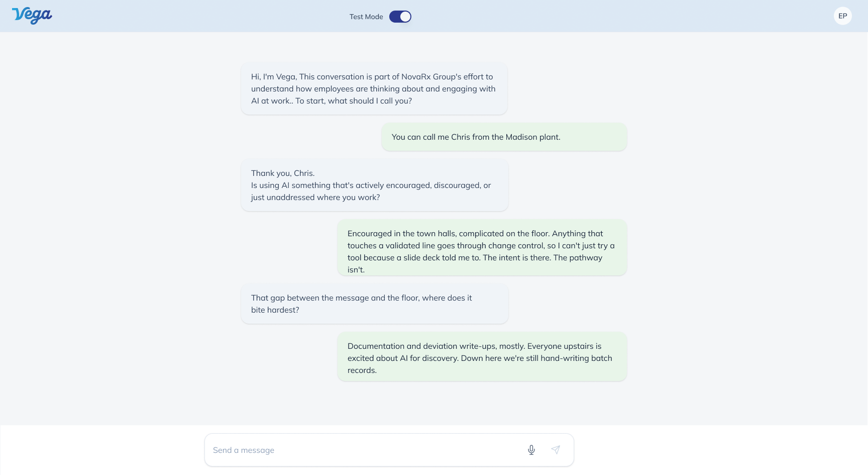Screen dimensions: 868x475
Task: Click the paper plane send icon
Action: [556, 450]
